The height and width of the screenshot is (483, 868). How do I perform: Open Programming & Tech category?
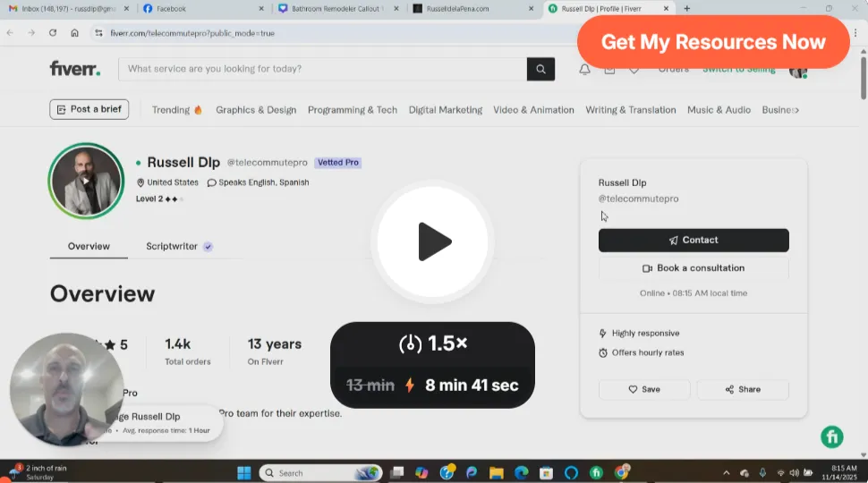(x=353, y=110)
